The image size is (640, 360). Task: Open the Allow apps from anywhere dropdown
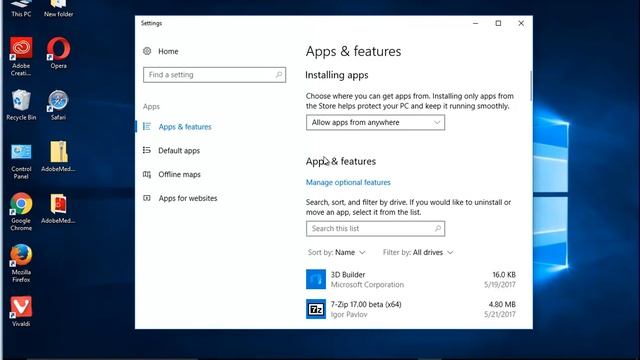pyautogui.click(x=376, y=122)
